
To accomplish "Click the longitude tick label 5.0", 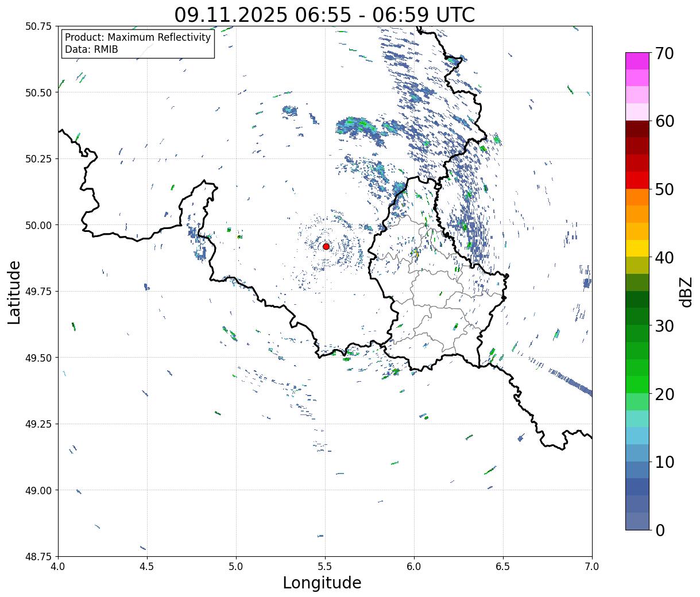I will coord(236,567).
